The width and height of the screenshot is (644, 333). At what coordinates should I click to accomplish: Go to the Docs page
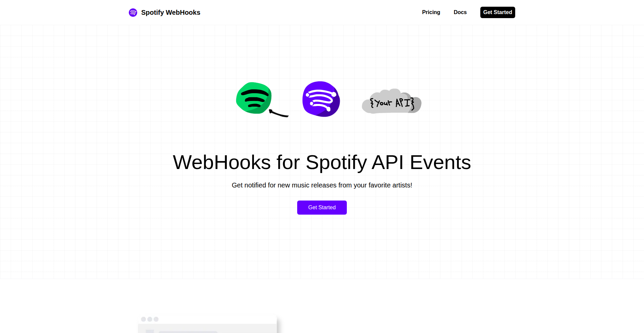click(x=460, y=12)
